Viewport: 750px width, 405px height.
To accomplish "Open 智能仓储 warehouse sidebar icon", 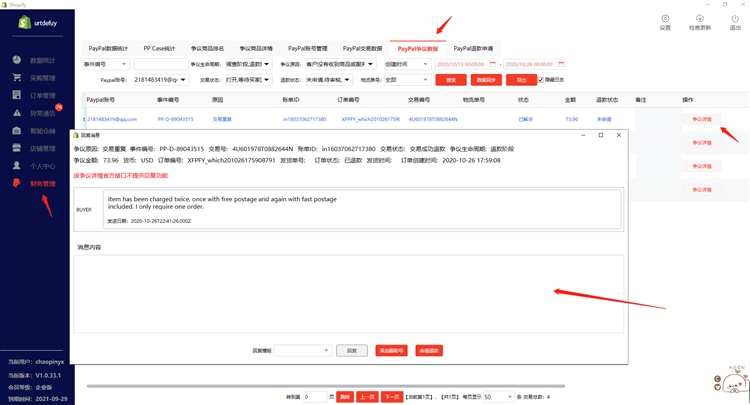I will 17,131.
